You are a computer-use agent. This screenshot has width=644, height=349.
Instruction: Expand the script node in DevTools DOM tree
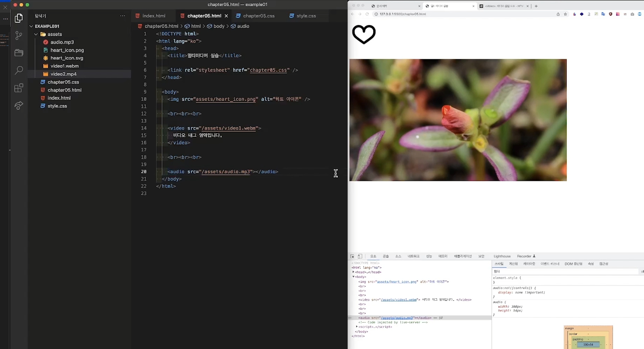click(x=357, y=327)
